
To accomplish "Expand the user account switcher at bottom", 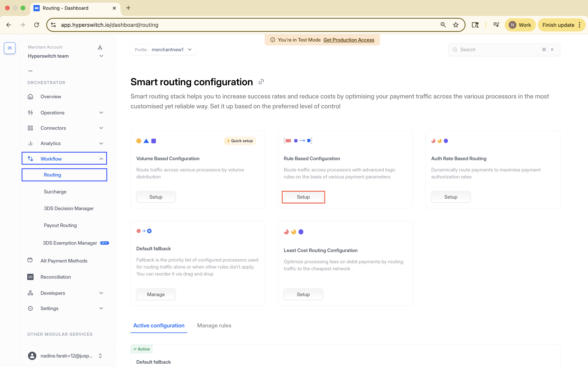I will pos(100,356).
